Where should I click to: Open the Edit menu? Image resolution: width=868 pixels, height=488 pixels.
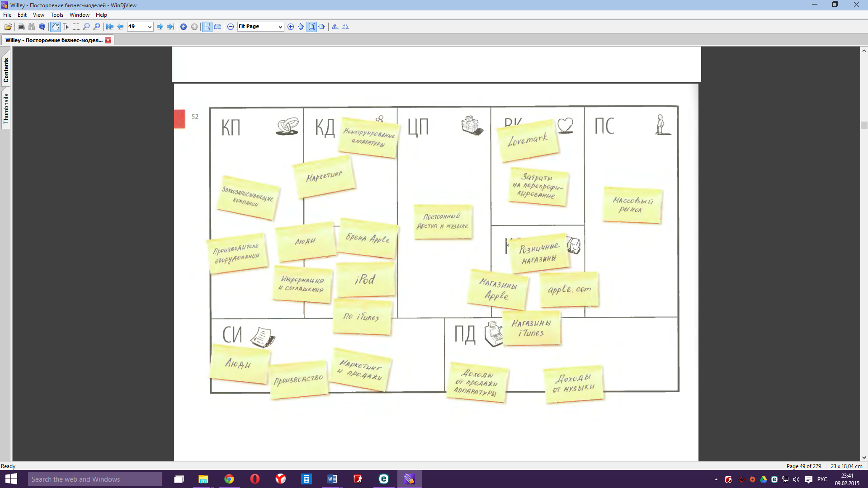click(x=22, y=15)
